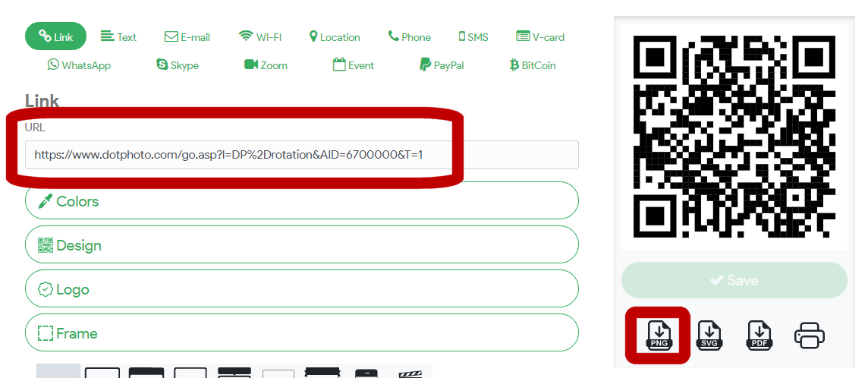Select the V-card tab
Image resolution: width=868 pixels, height=378 pixels.
[540, 37]
